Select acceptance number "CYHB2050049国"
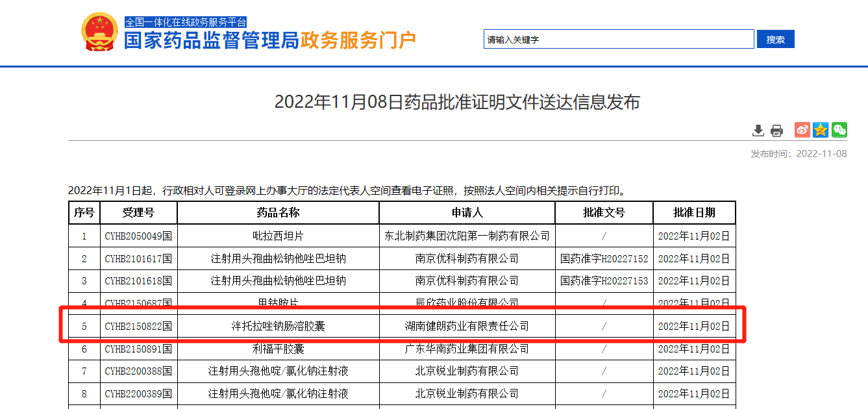This screenshot has width=868, height=409. tap(138, 236)
